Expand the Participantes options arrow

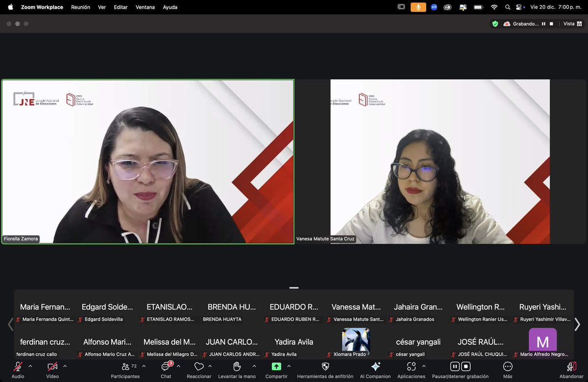pos(144,366)
